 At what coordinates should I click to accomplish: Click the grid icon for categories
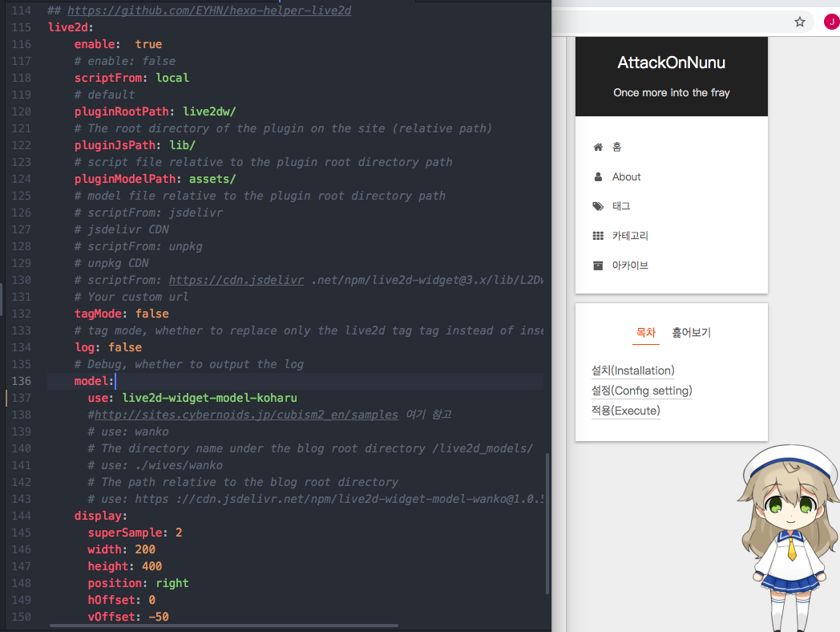598,236
